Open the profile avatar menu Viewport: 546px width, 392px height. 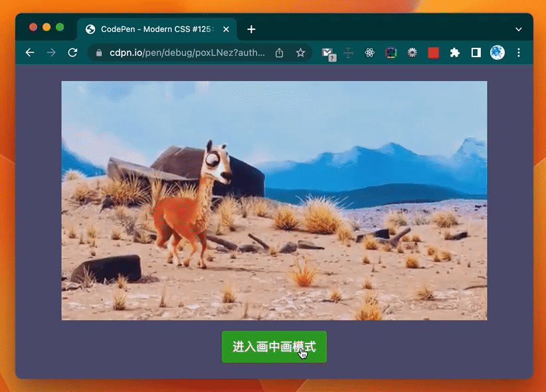[498, 52]
